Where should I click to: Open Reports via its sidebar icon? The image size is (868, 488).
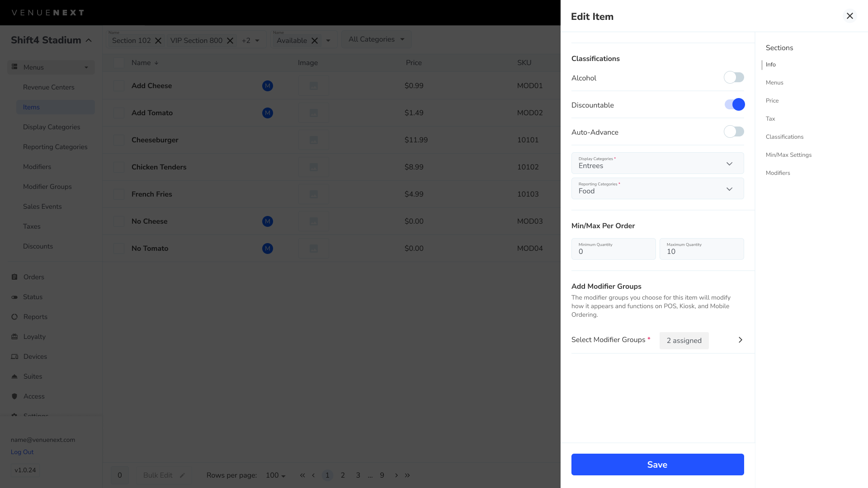click(14, 316)
